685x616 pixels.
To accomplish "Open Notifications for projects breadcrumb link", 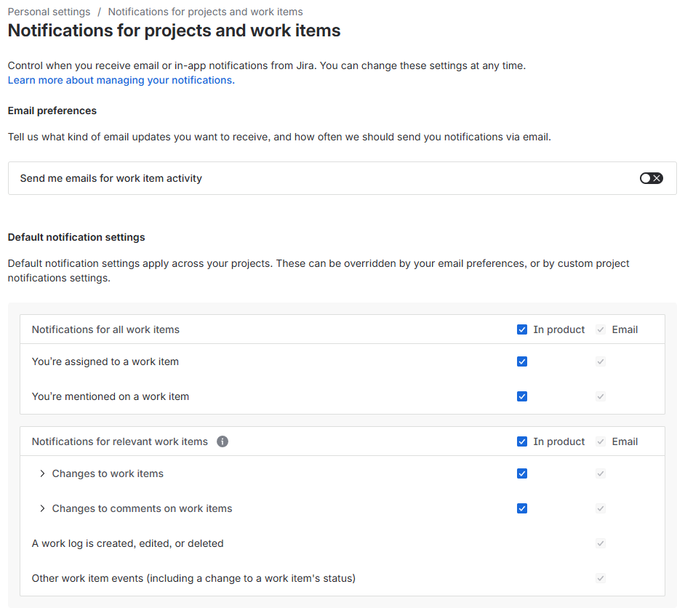I will pyautogui.click(x=205, y=12).
